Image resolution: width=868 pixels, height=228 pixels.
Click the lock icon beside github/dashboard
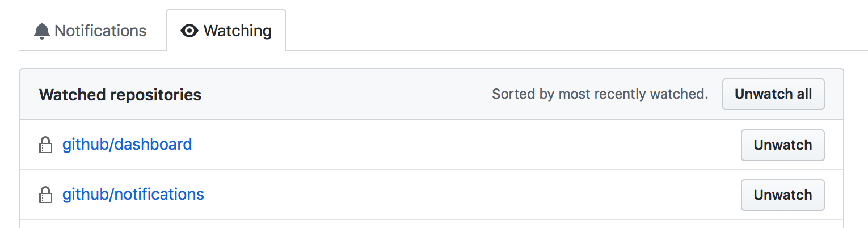(45, 146)
